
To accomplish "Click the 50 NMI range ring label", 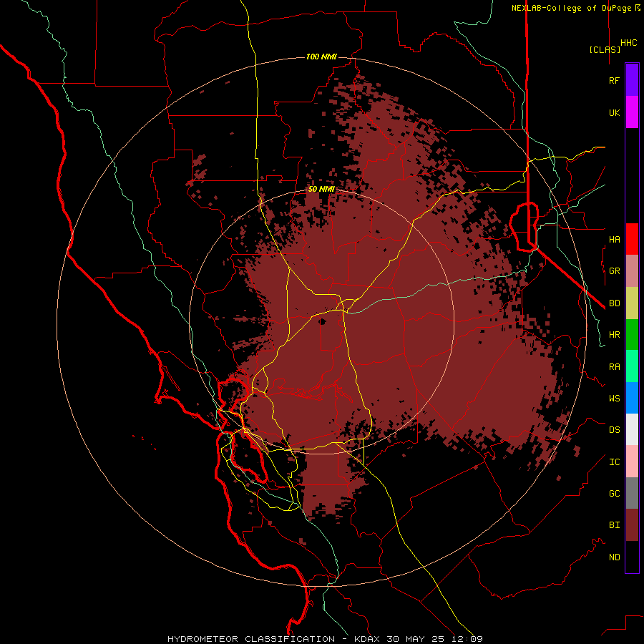I will 321,189.
